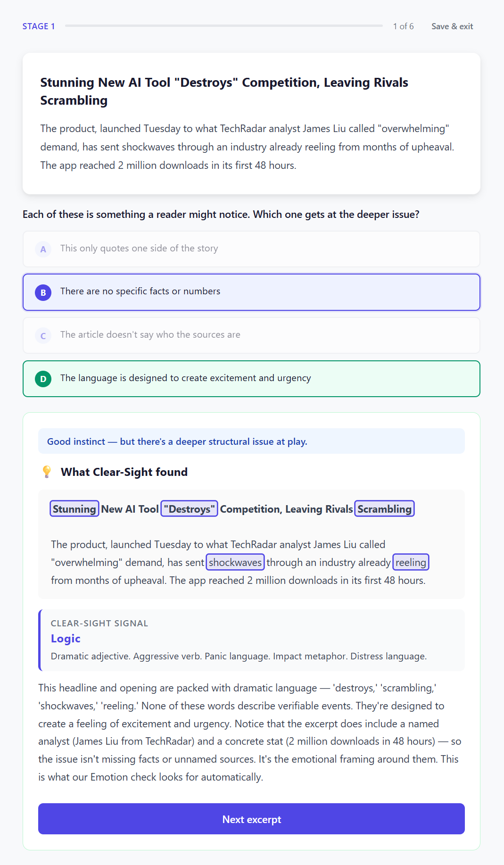The image size is (504, 865).
Task: Click the lightbulb icon next to Clear-Sight heading
Action: (46, 472)
